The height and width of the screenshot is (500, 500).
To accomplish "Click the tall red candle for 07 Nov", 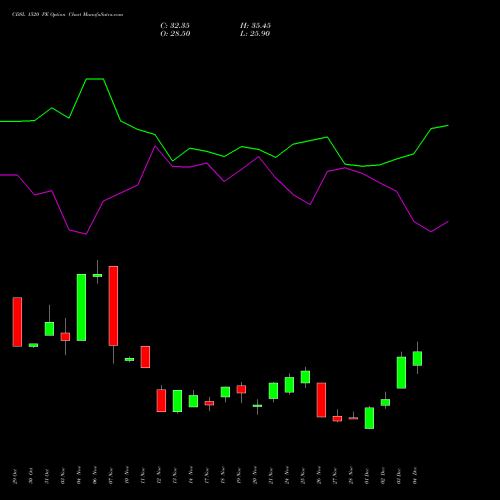I will point(113,306).
